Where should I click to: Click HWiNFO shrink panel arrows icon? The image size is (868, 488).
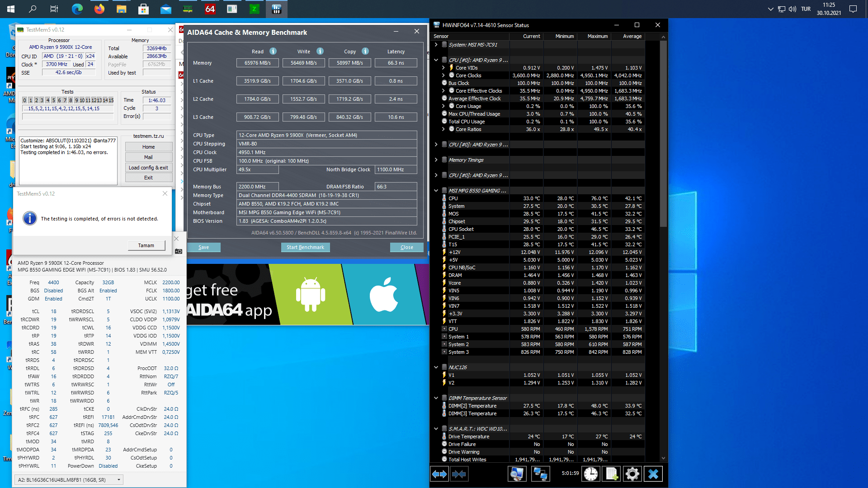click(x=459, y=474)
